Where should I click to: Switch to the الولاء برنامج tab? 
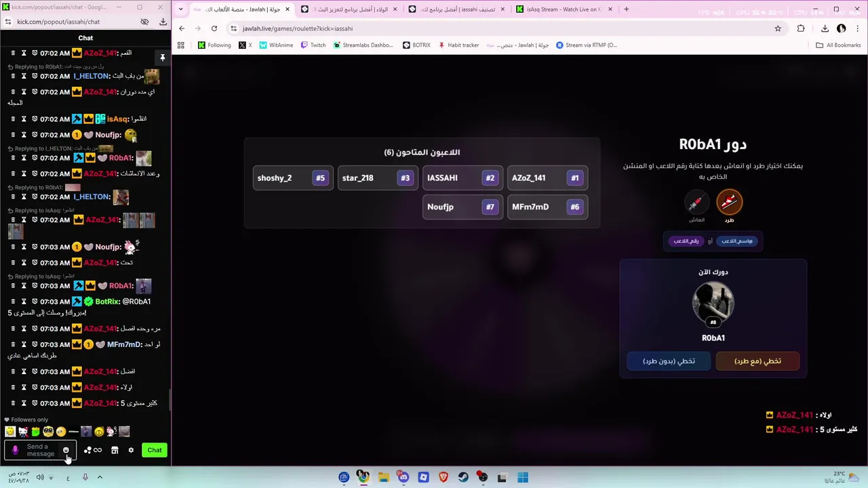click(x=350, y=9)
